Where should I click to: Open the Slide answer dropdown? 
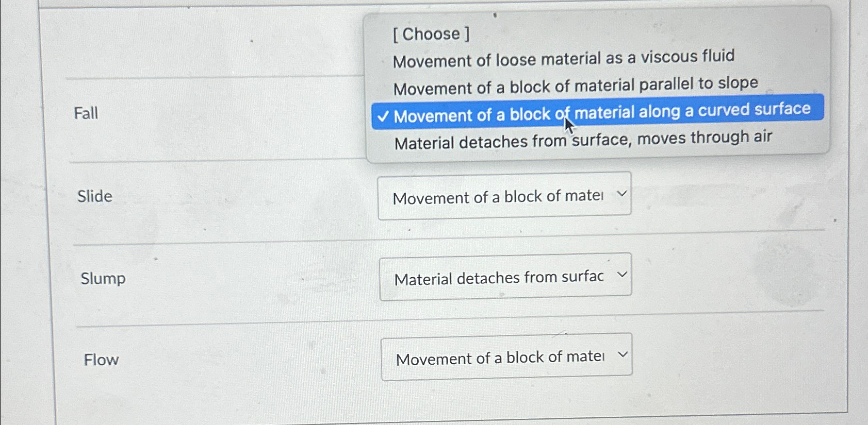pyautogui.click(x=504, y=196)
